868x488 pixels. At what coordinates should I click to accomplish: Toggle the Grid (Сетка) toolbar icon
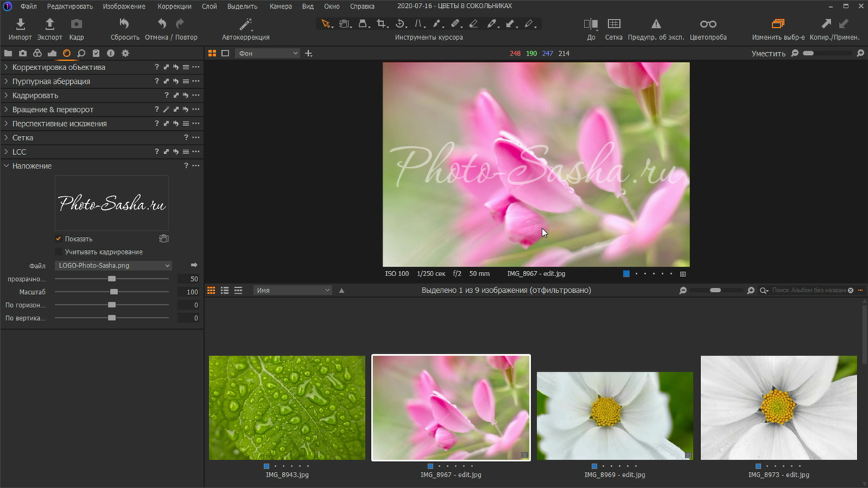tap(613, 25)
